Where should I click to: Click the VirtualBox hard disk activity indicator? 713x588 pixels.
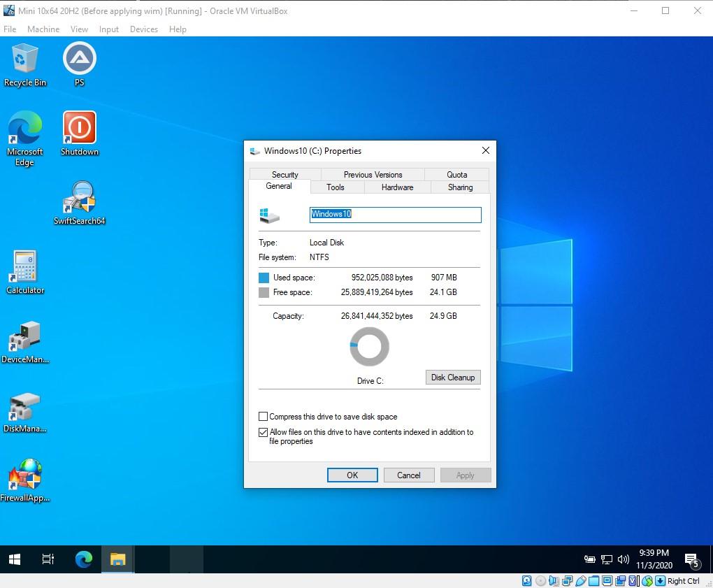527,581
